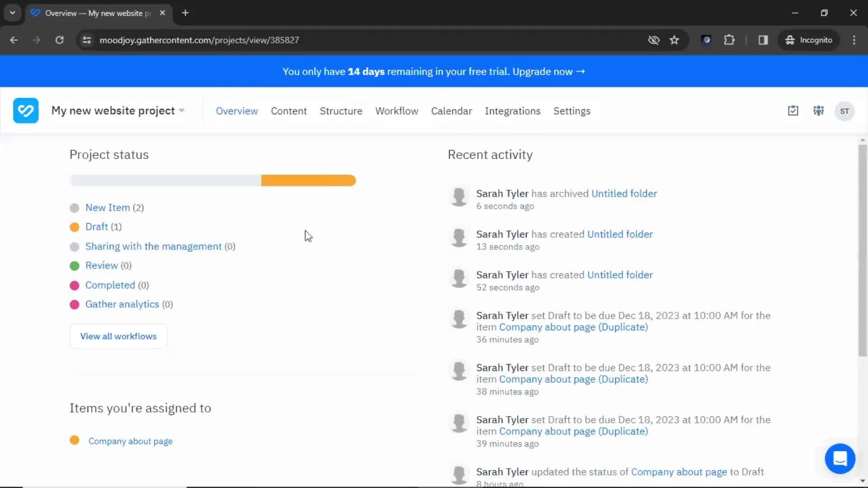This screenshot has width=868, height=488.
Task: Click the user avatar ST icon
Action: pos(845,111)
